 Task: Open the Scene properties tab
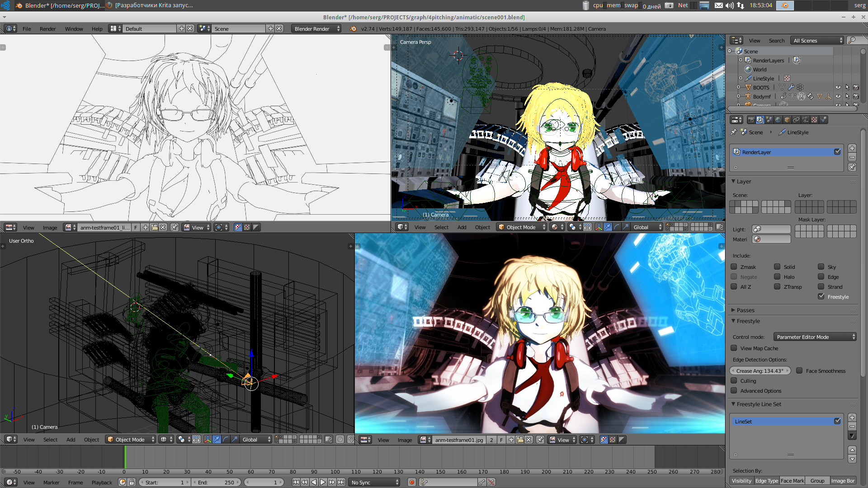click(769, 120)
